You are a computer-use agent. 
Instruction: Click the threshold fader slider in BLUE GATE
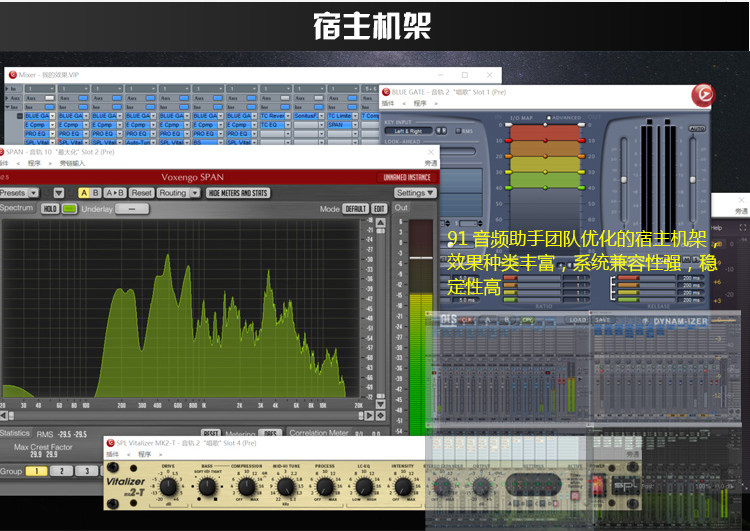[624, 179]
